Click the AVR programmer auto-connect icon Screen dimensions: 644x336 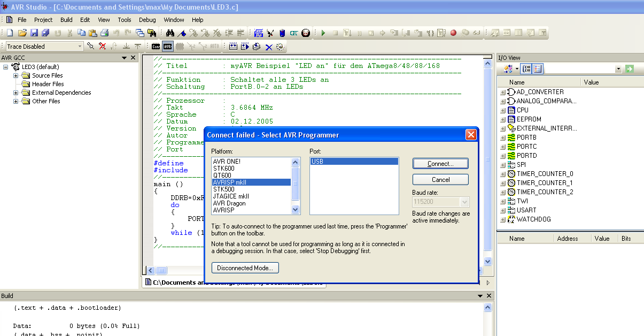[x=168, y=47]
